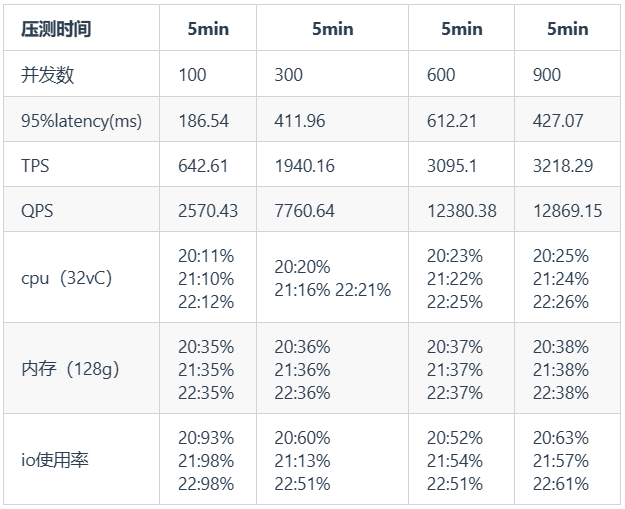Select the TPS value 3218.29
This screenshot has height=509, width=625.
(562, 166)
